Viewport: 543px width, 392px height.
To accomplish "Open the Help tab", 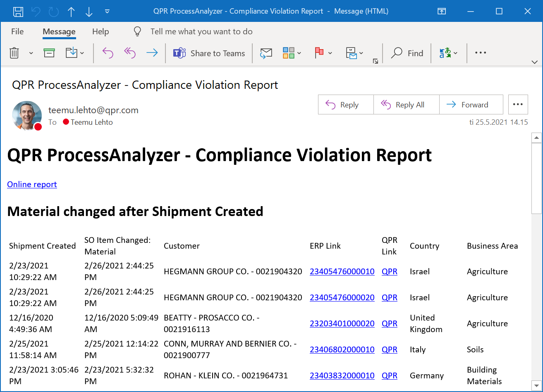I will [100, 31].
